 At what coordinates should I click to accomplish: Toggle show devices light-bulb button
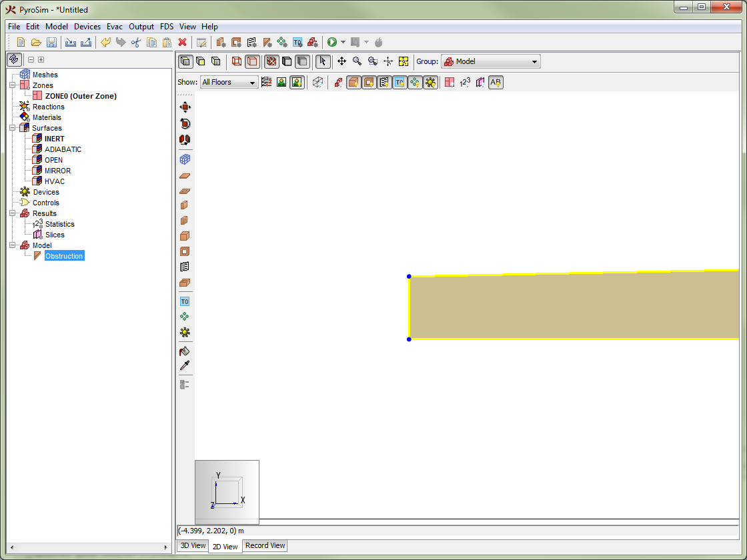(x=430, y=83)
